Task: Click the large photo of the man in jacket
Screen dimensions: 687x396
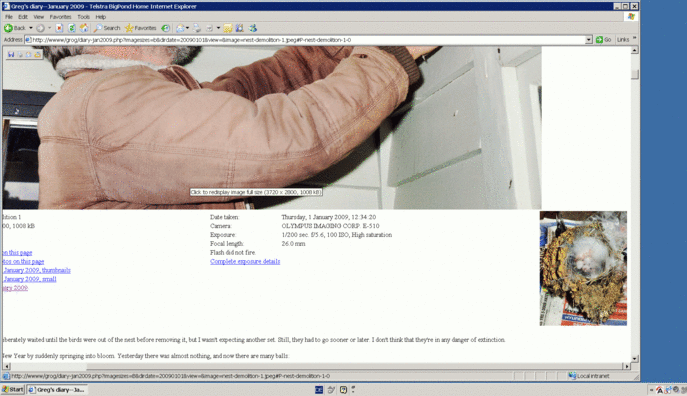Action: point(272,127)
